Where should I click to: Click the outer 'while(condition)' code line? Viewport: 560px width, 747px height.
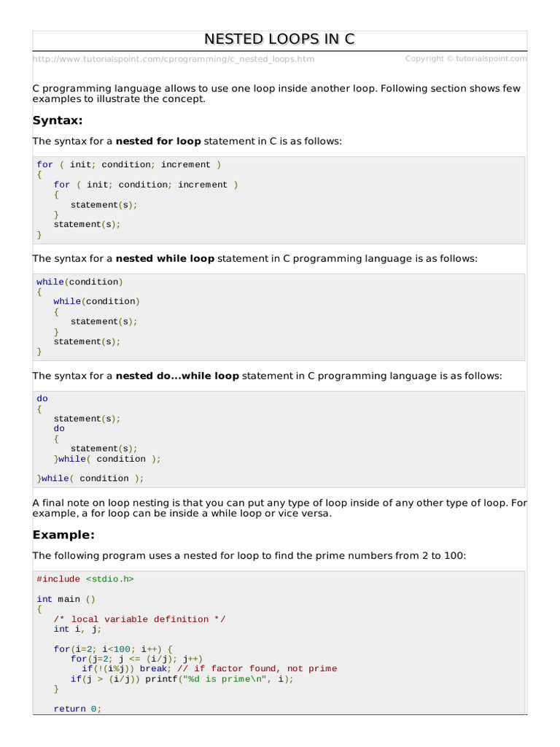tap(80, 282)
